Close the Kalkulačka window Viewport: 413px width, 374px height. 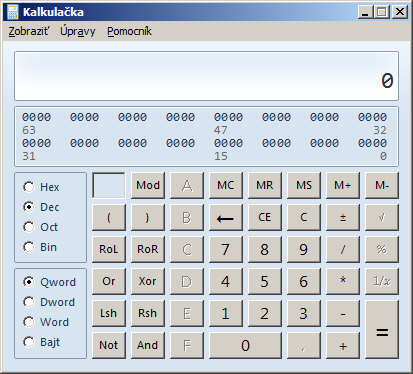pyautogui.click(x=399, y=12)
